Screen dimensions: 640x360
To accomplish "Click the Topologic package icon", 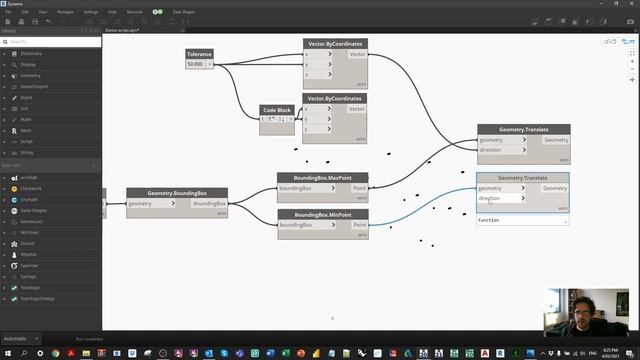I will tap(14, 288).
